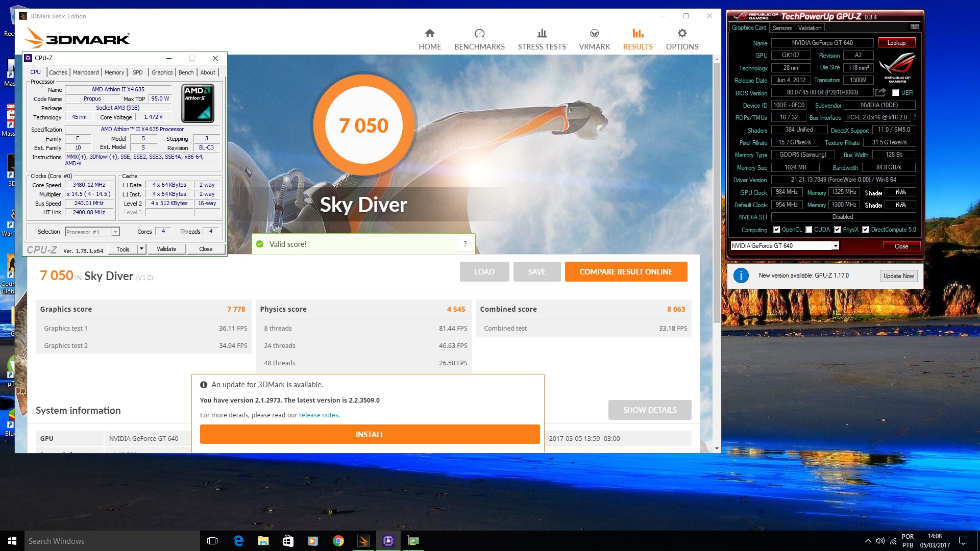Click the GPU-Z screenshot camera icon

pyautogui.click(x=914, y=27)
